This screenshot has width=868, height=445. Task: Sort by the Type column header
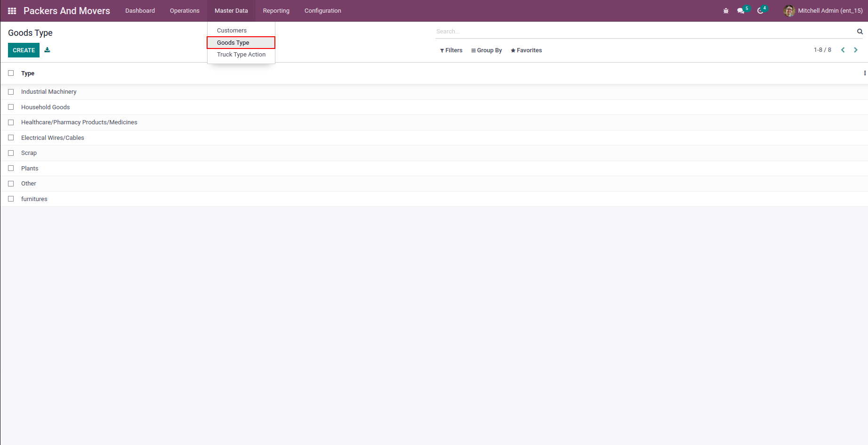tap(28, 73)
